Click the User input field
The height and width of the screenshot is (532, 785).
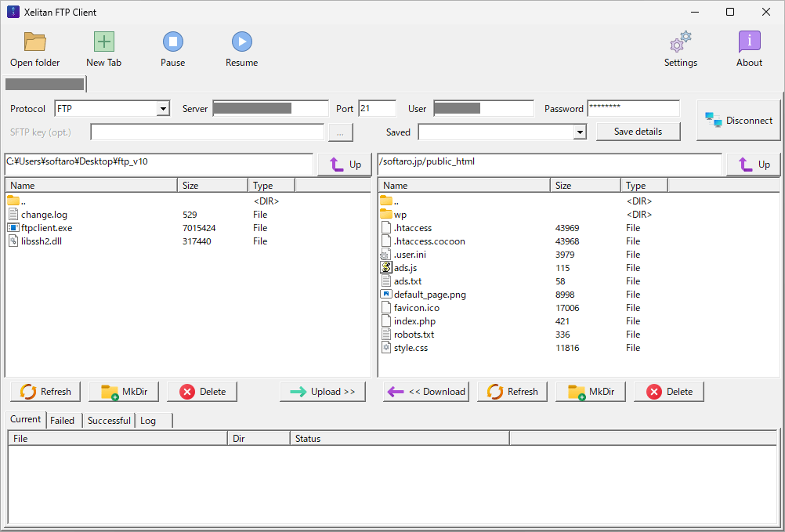click(483, 109)
